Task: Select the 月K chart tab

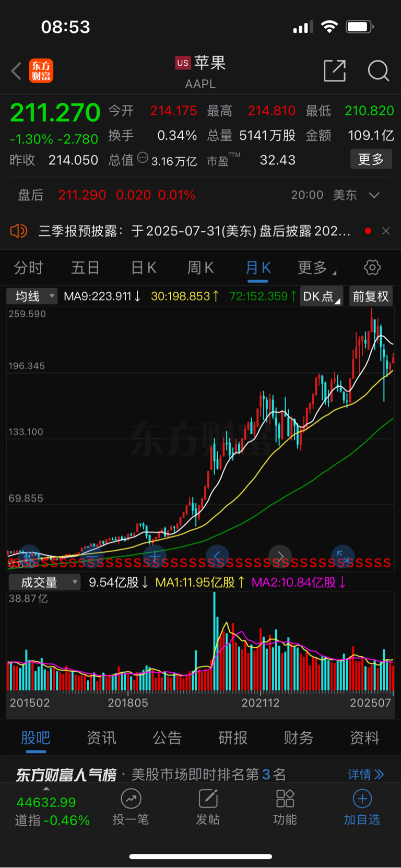Action: [x=258, y=268]
